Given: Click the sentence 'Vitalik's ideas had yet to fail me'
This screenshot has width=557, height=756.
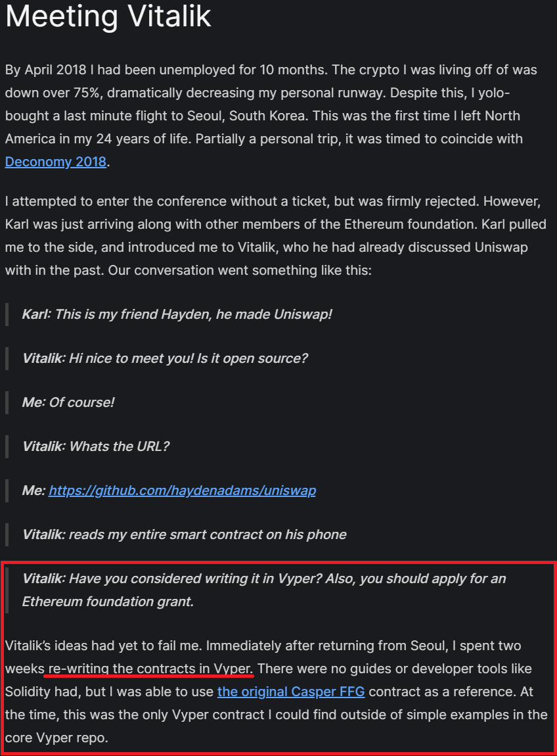Looking at the screenshot, I should tap(104, 646).
